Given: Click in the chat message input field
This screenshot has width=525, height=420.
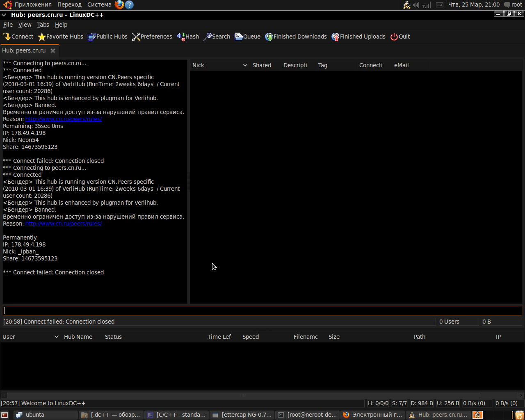Looking at the screenshot, I should click(262, 310).
